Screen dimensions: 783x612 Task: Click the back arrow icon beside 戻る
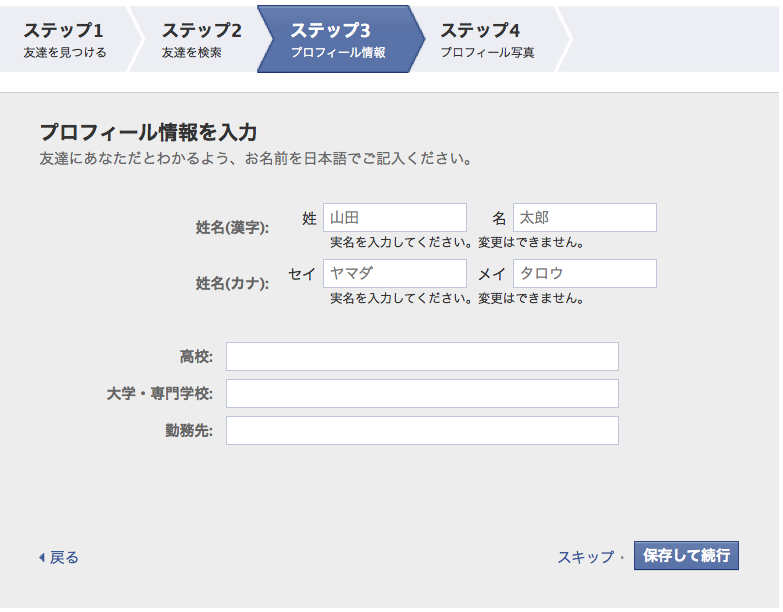click(42, 557)
